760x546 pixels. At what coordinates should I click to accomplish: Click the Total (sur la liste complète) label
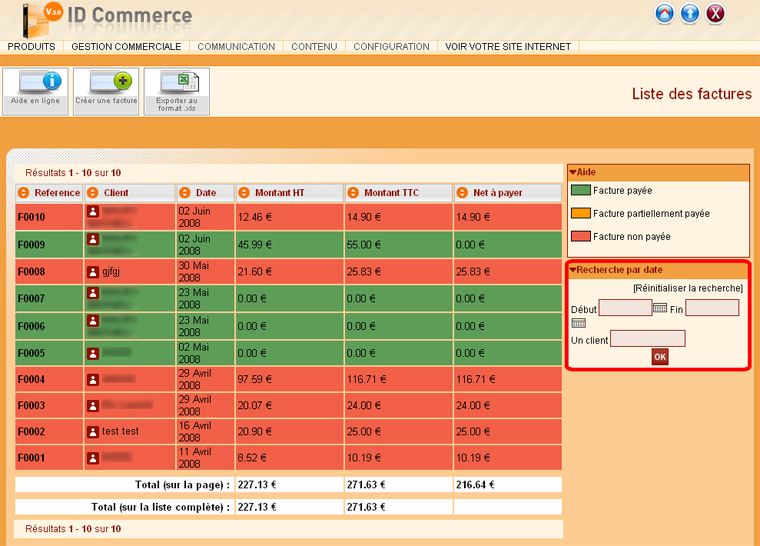pyautogui.click(x=160, y=507)
